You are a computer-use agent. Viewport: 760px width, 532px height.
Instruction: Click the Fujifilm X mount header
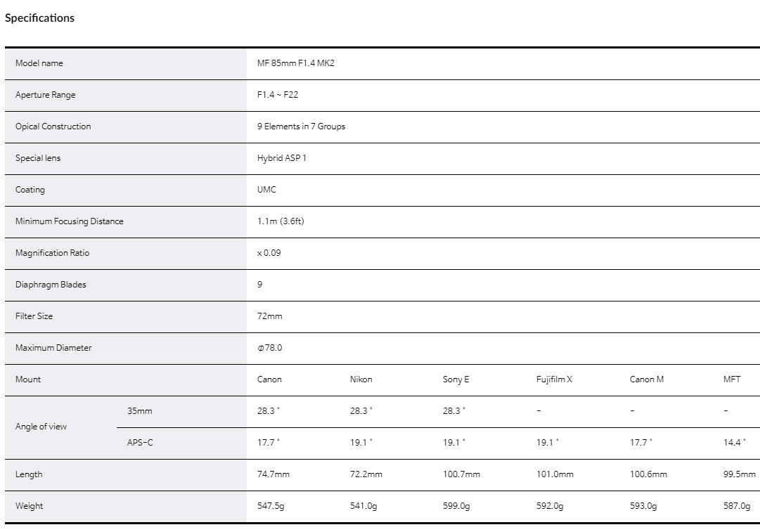pyautogui.click(x=554, y=379)
